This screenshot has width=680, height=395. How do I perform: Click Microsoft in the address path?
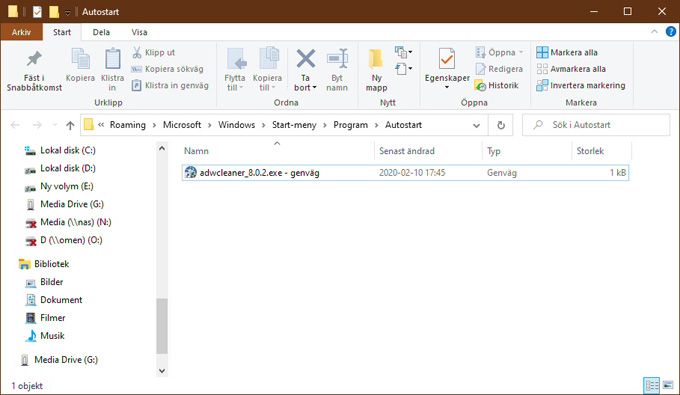coord(182,125)
